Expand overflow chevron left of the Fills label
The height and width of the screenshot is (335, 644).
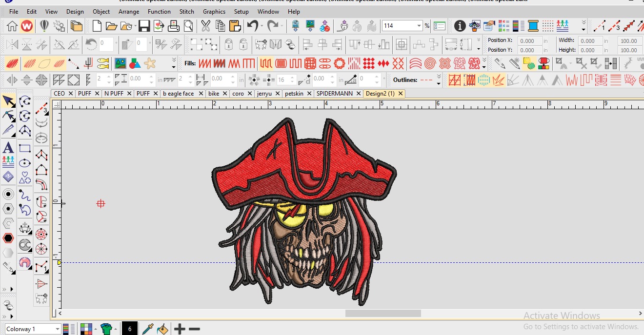174,63
